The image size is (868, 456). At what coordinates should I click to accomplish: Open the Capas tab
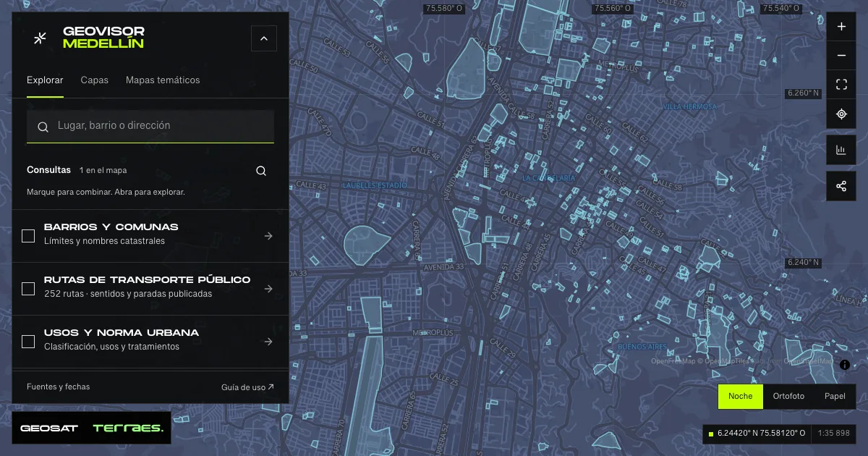coord(95,80)
